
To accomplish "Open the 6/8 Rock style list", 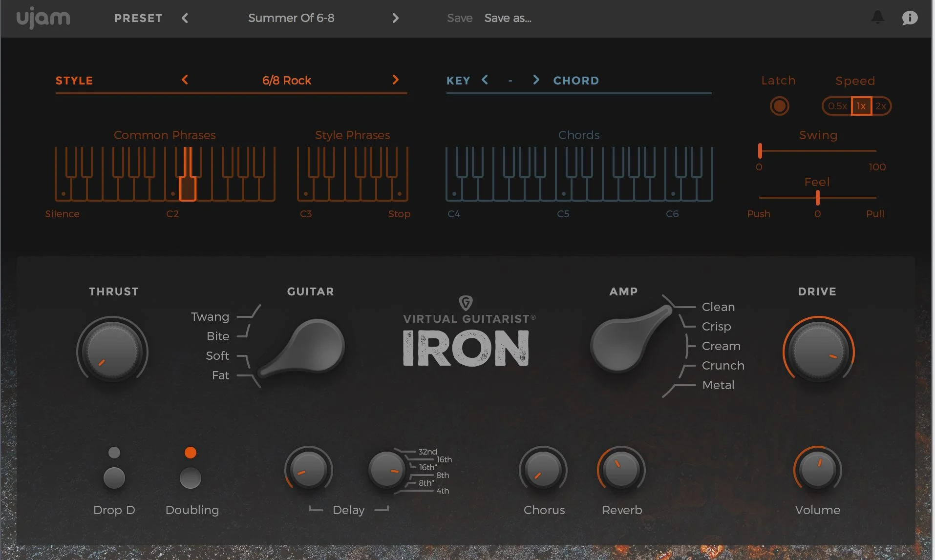I will tap(287, 81).
